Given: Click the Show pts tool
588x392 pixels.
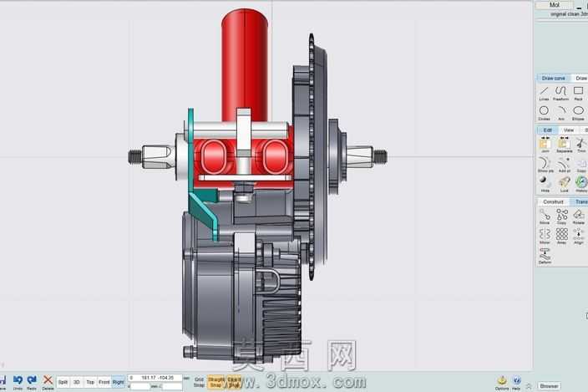Looking at the screenshot, I should [x=545, y=165].
